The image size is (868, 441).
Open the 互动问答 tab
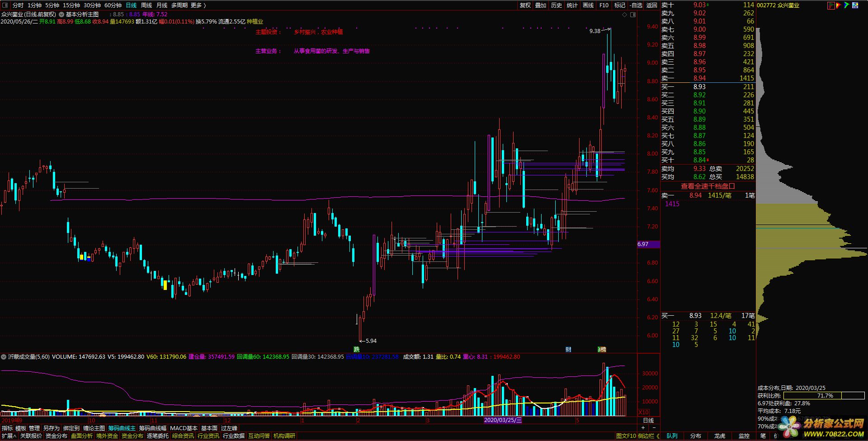tap(259, 436)
